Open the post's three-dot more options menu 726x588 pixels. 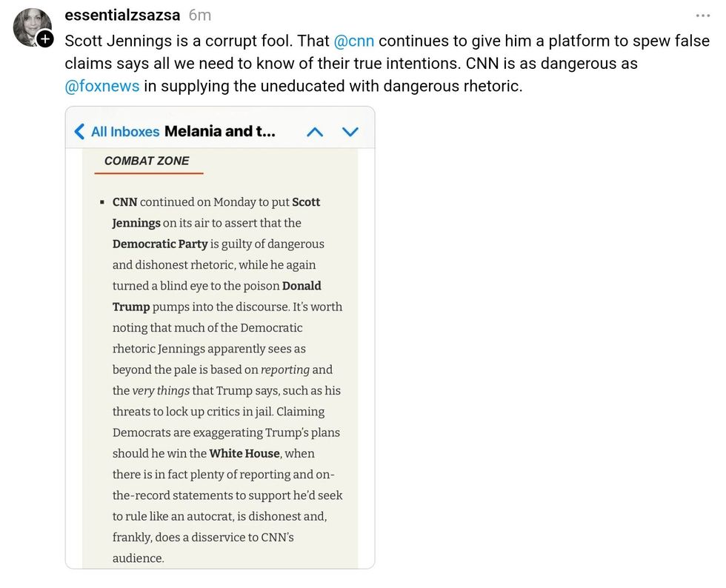coord(702,16)
